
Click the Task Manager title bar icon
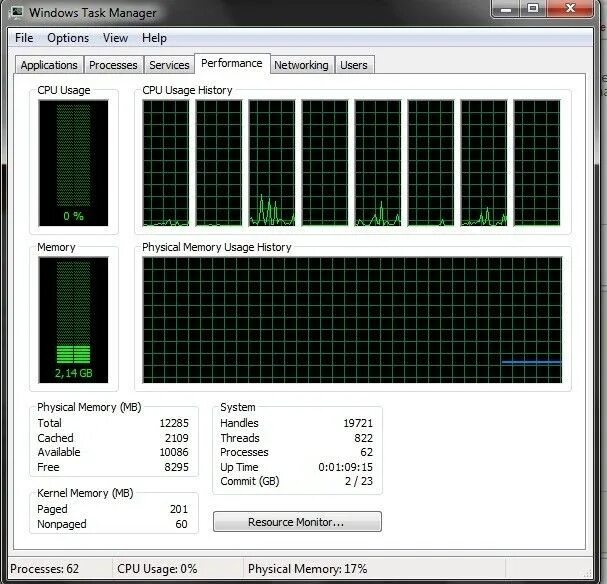pyautogui.click(x=16, y=12)
